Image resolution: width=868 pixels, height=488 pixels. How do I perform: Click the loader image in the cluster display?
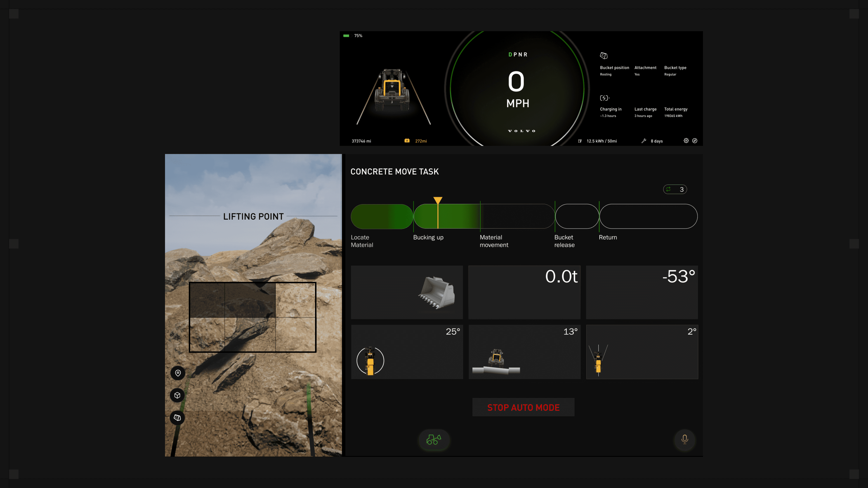coord(393,90)
